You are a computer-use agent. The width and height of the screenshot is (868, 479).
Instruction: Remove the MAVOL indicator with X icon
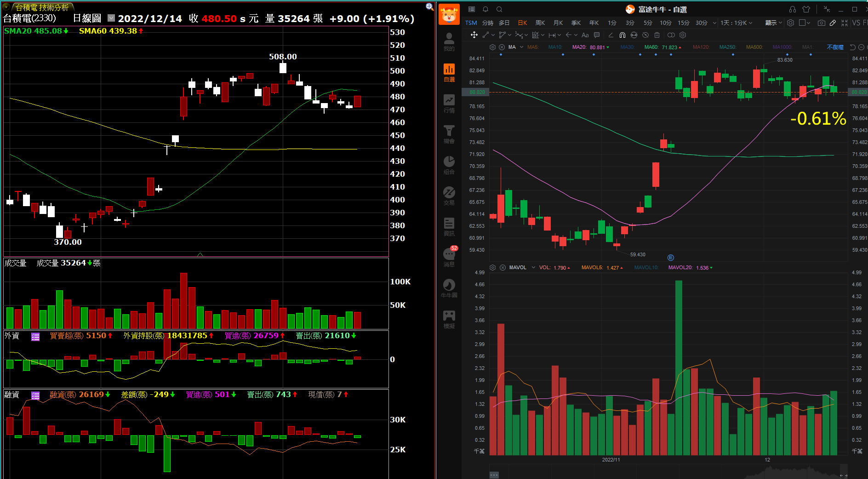503,267
